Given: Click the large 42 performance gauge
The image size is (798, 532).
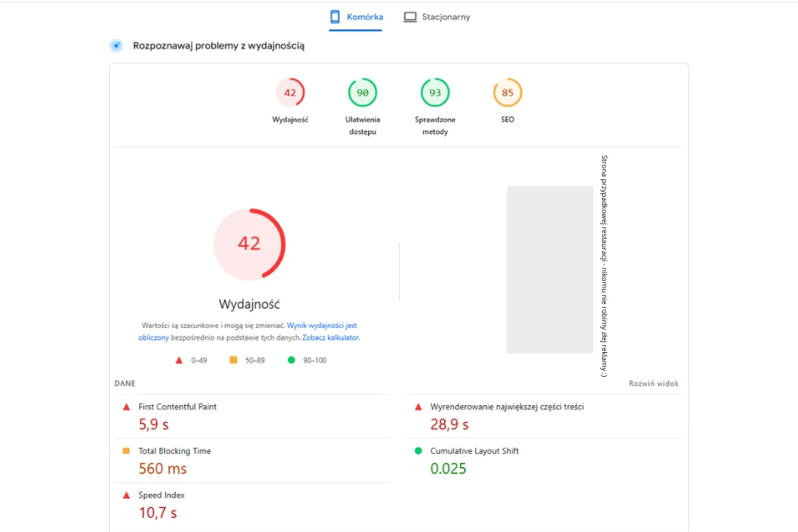Looking at the screenshot, I should [249, 244].
